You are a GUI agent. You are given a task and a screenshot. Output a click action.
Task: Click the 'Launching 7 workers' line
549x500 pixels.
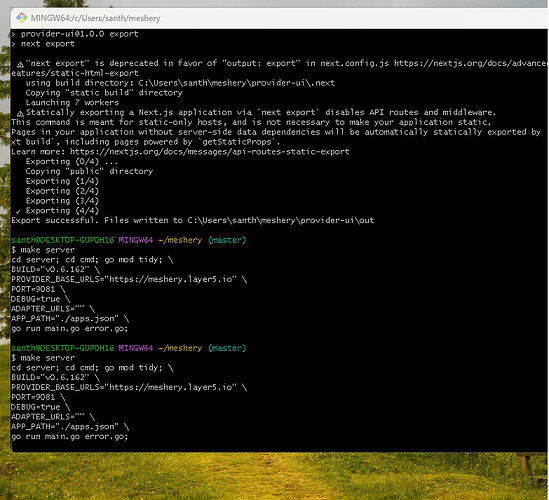coord(72,103)
